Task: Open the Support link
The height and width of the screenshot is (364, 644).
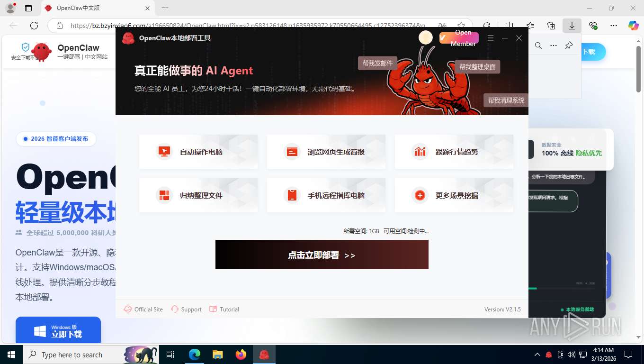Action: click(x=186, y=309)
